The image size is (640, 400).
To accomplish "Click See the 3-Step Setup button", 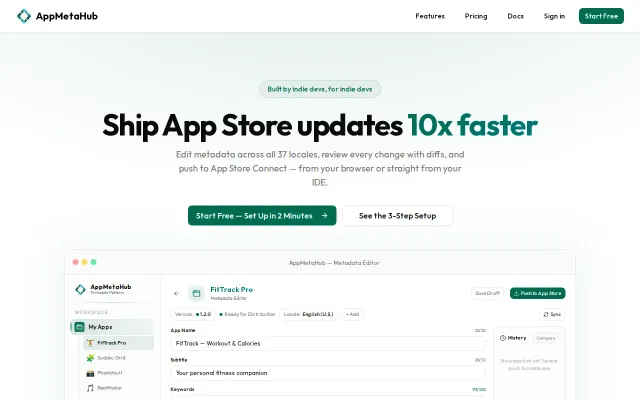I will (x=398, y=216).
